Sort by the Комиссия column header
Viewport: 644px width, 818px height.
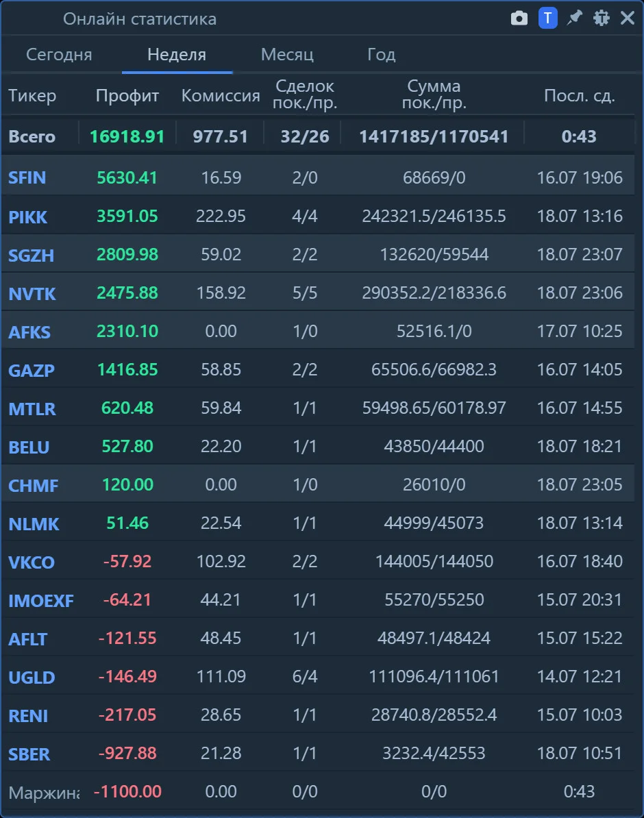click(220, 95)
